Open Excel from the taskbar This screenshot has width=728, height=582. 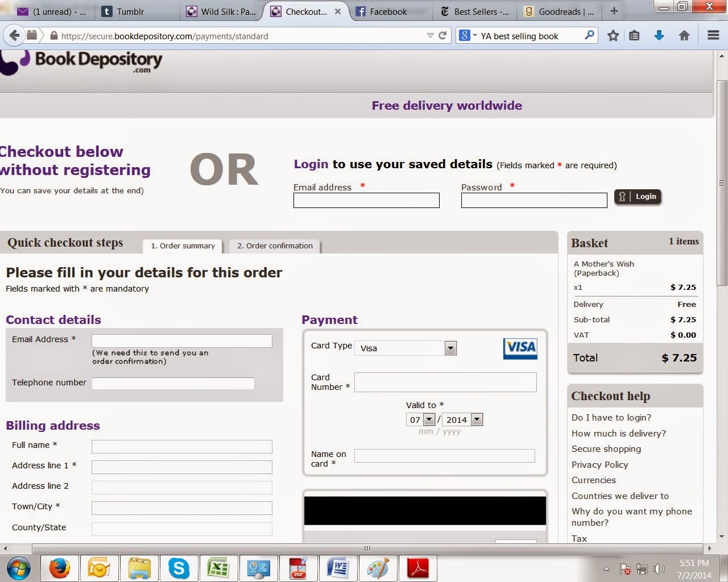(x=218, y=568)
